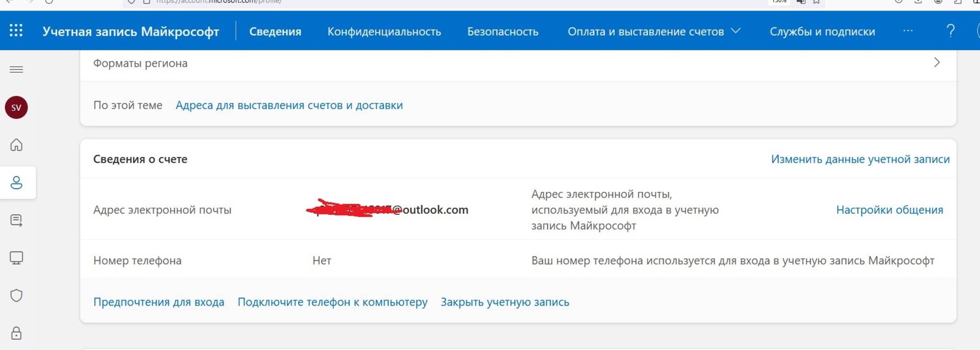
Task: Open the order history sidebar icon
Action: 16,220
